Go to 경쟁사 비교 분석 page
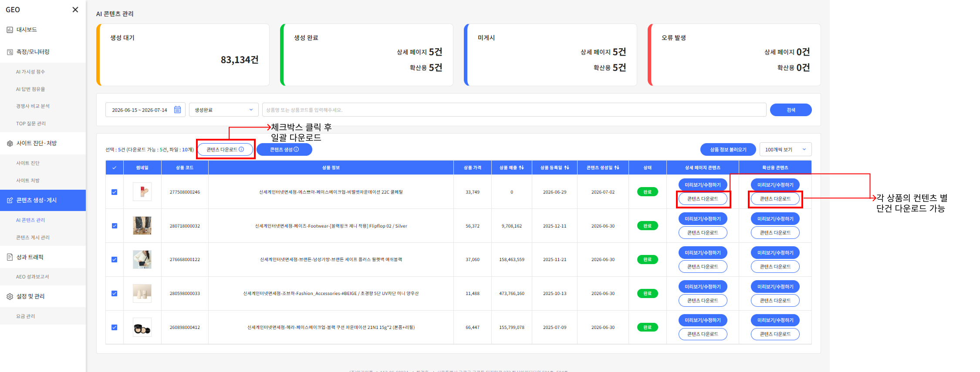 (x=33, y=106)
